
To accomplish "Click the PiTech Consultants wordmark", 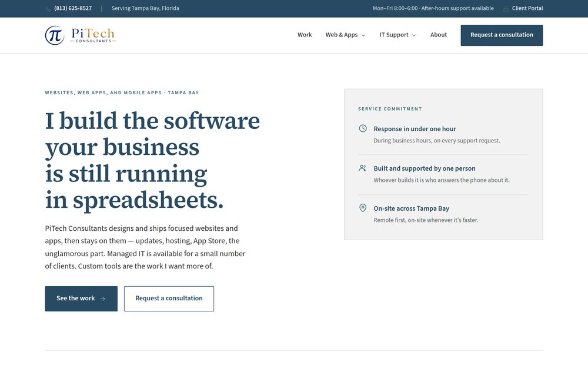I will coord(93,35).
